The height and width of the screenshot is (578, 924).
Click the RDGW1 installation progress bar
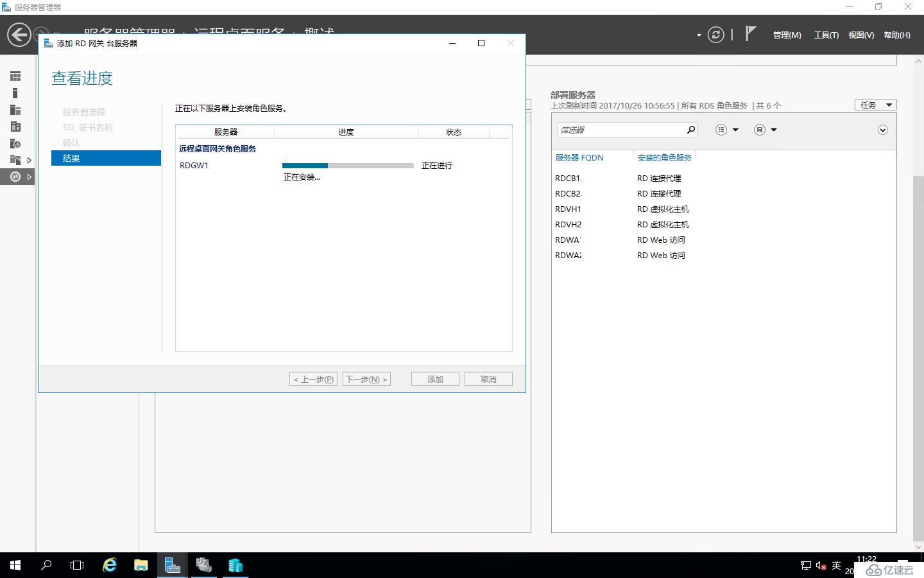click(348, 166)
